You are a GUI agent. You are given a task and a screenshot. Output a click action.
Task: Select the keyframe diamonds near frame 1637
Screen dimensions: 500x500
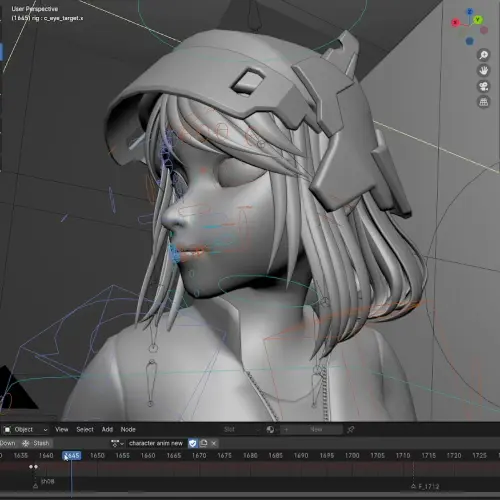[33, 467]
